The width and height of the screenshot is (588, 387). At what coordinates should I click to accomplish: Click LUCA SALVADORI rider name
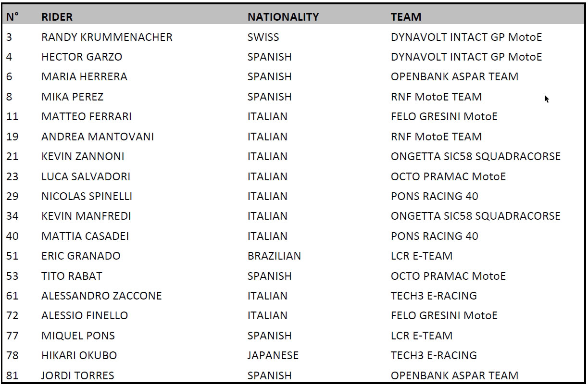coord(86,176)
